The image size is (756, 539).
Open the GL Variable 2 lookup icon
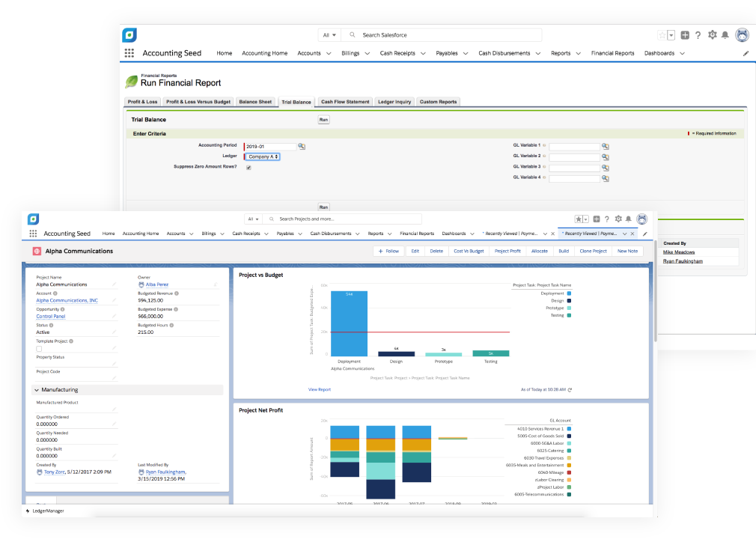click(605, 157)
